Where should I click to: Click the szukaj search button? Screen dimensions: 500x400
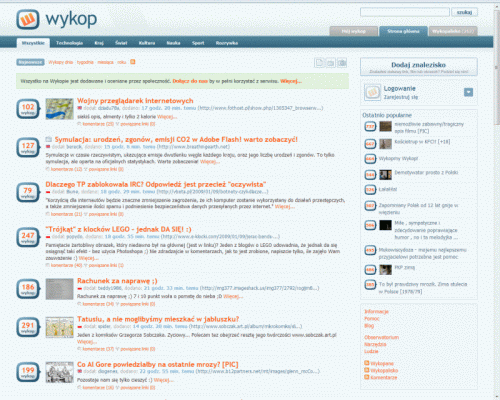tap(464, 12)
